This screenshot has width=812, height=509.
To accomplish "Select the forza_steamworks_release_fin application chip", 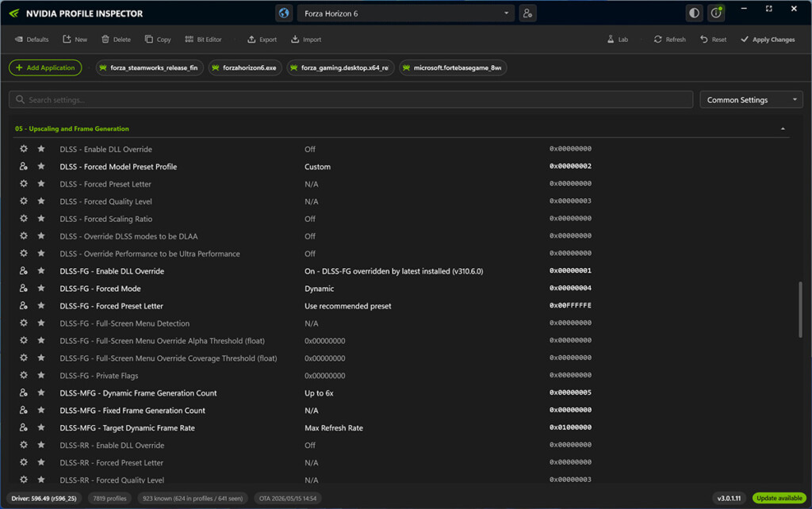I will [x=149, y=68].
